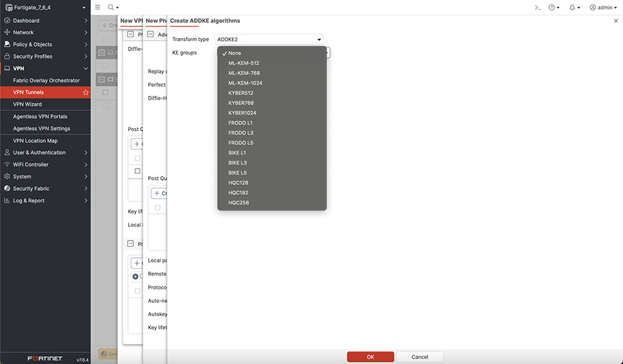Click the hamburger menu icon

click(98, 7)
